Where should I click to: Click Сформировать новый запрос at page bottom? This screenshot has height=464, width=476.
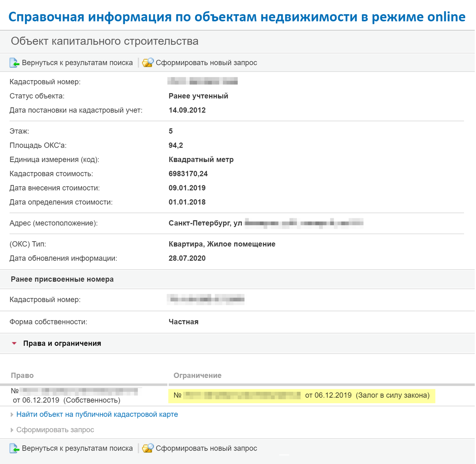click(x=206, y=448)
